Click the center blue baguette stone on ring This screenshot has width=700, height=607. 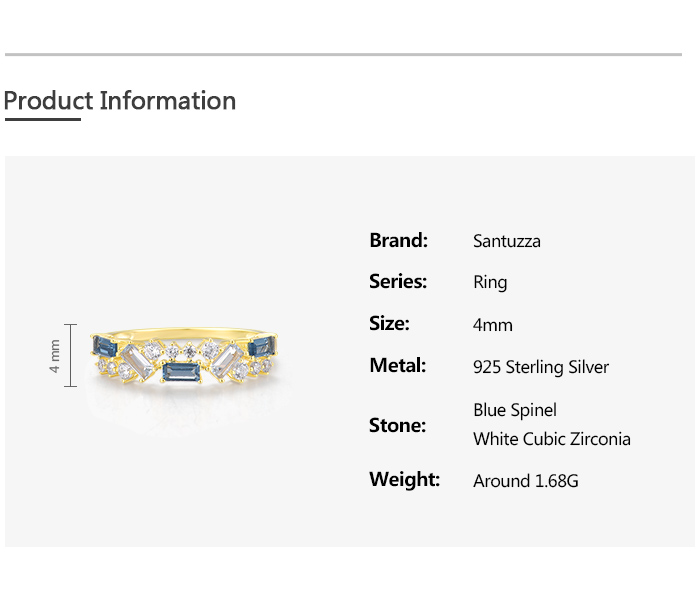tap(182, 375)
